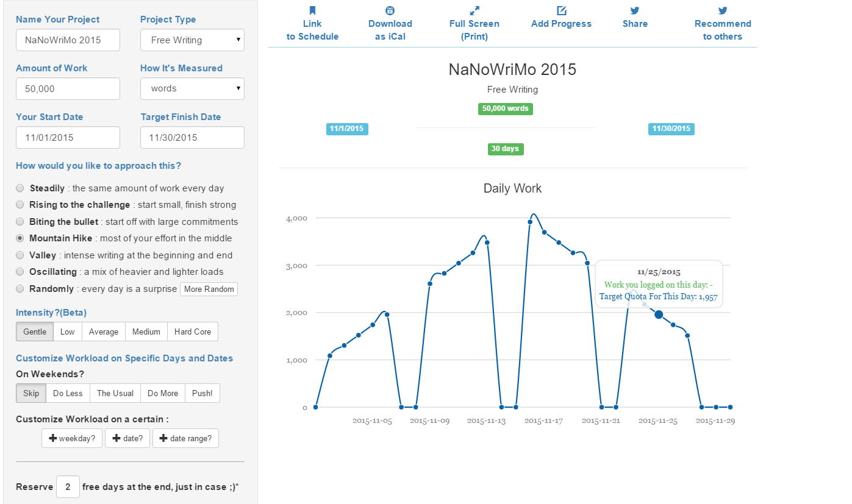Select the Steadily approach radio button
The height and width of the screenshot is (504, 852).
click(20, 188)
